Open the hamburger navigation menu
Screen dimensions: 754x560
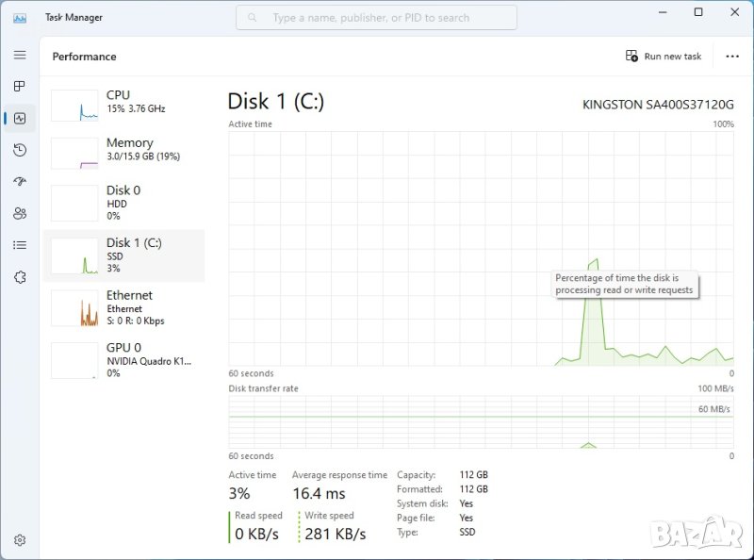(x=20, y=55)
